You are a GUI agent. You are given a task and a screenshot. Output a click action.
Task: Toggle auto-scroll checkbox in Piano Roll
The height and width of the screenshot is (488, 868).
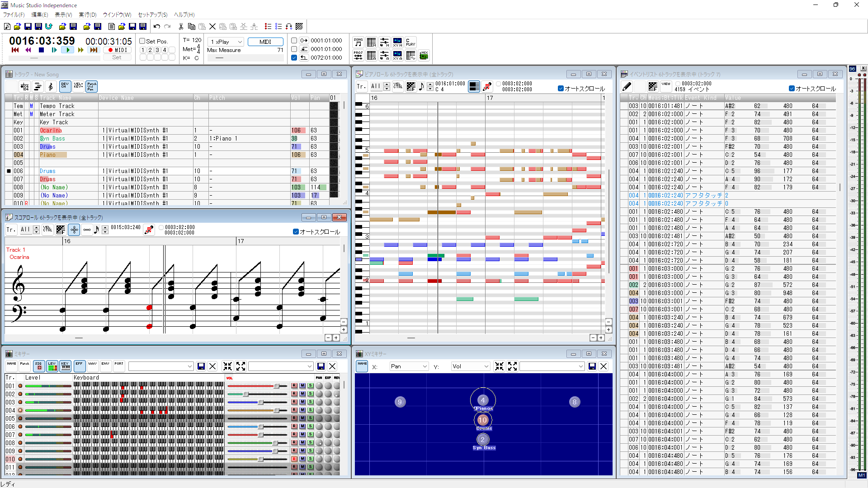tap(561, 89)
